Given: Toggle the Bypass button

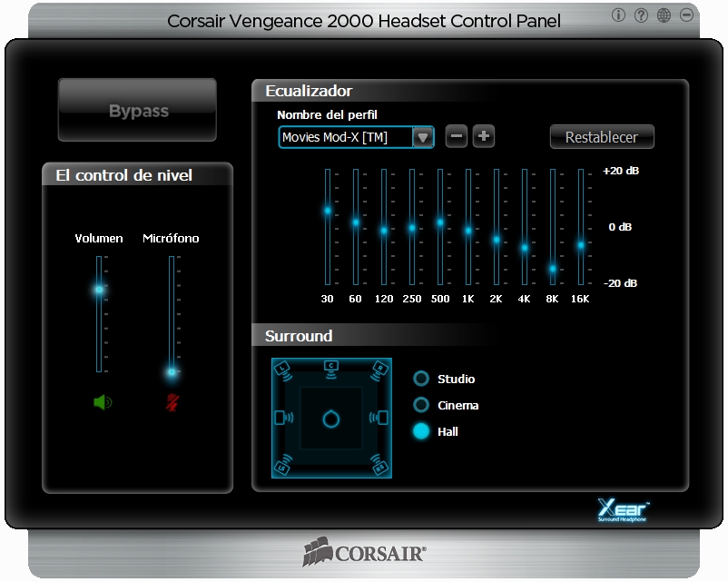Looking at the screenshot, I should pyautogui.click(x=138, y=111).
